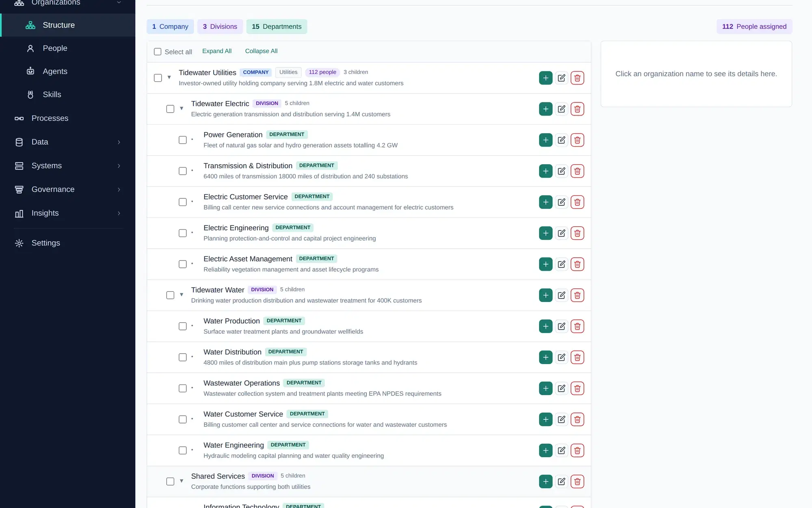Add child to Tidewater Water division
812x508 pixels.
click(546, 295)
